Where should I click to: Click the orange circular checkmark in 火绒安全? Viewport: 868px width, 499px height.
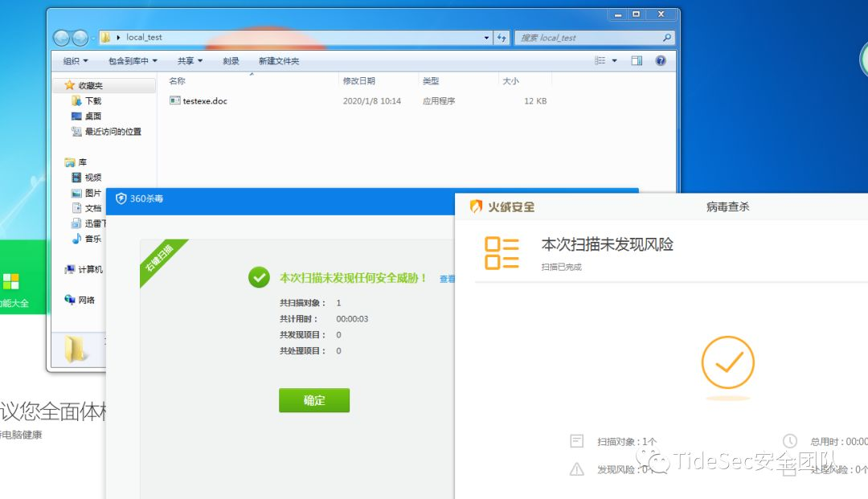[x=727, y=362]
